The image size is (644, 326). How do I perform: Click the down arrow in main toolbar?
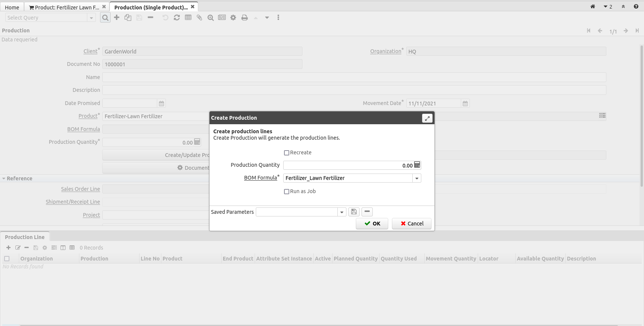[x=267, y=17]
